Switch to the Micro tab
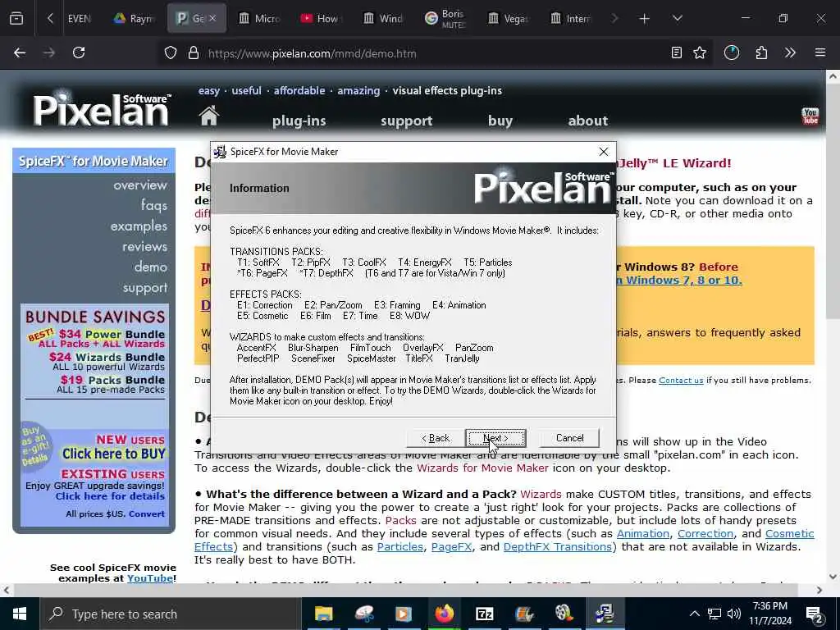Screen dimensions: 840x630 259,19
